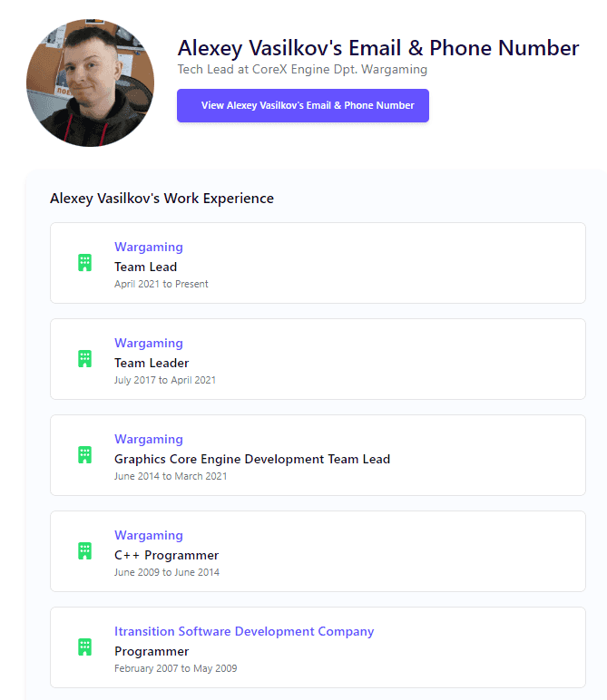Click the building icon for the Itransition entry
Viewport: 607px width, 700px height.
click(84, 647)
